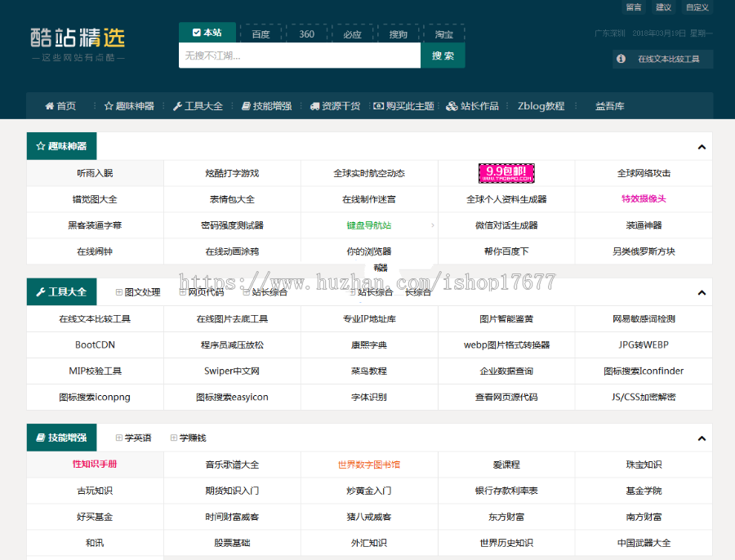This screenshot has height=560, width=735.
Task: Select the megaphone icon beside 资源干货
Action: [x=314, y=106]
